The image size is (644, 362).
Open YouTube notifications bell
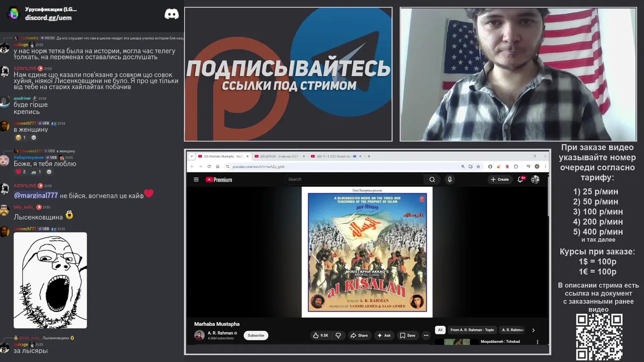pyautogui.click(x=521, y=179)
